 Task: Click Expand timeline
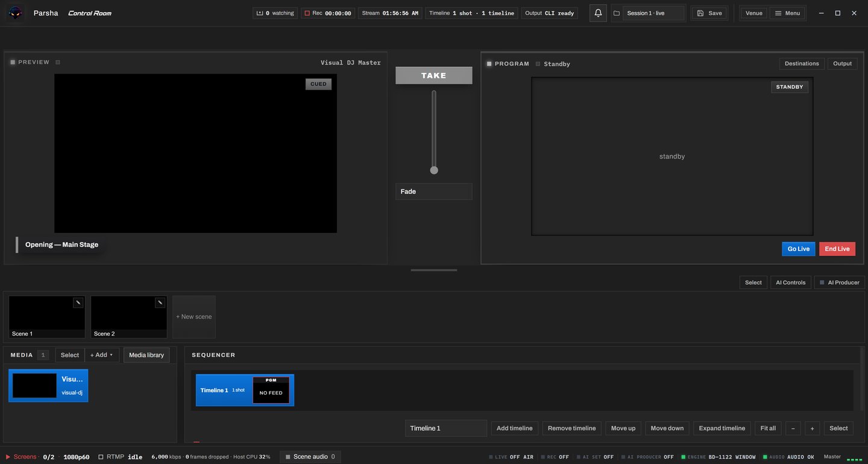(722, 428)
